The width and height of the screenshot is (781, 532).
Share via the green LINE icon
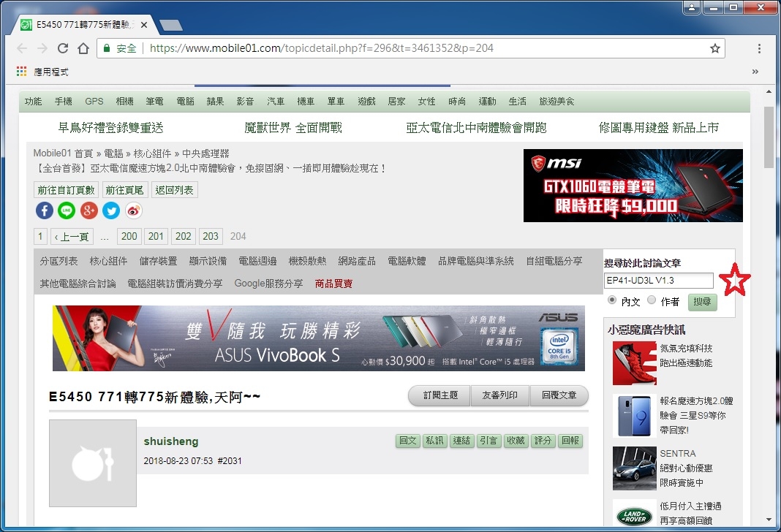pos(67,210)
